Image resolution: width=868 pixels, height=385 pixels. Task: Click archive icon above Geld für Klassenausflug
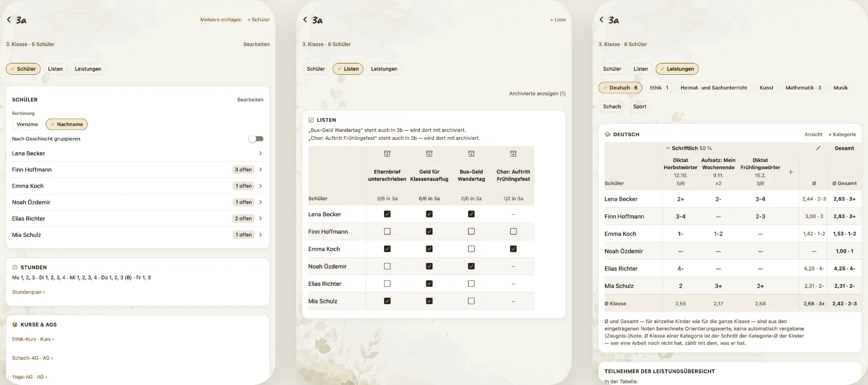pyautogui.click(x=429, y=154)
